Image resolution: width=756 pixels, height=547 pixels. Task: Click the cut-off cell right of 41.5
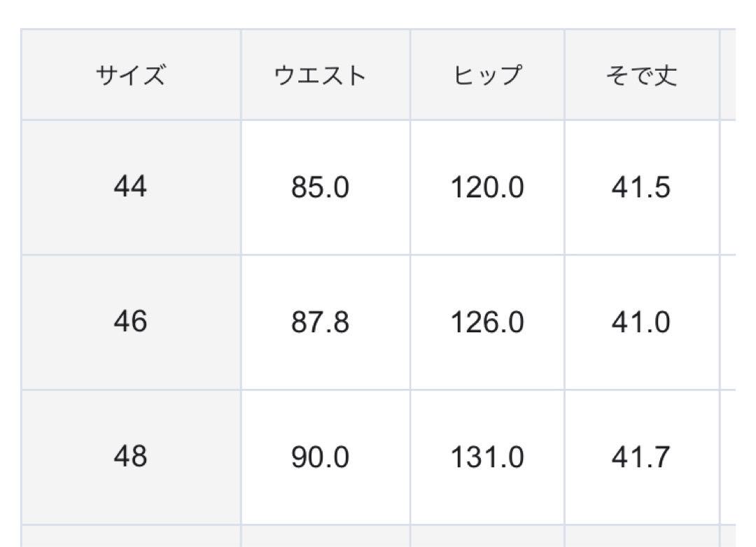[x=728, y=187]
